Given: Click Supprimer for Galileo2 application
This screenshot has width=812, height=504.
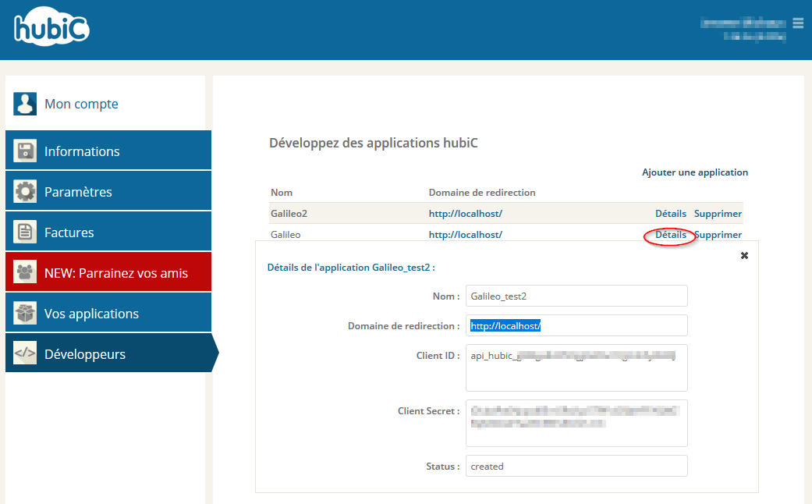Looking at the screenshot, I should [x=718, y=214].
